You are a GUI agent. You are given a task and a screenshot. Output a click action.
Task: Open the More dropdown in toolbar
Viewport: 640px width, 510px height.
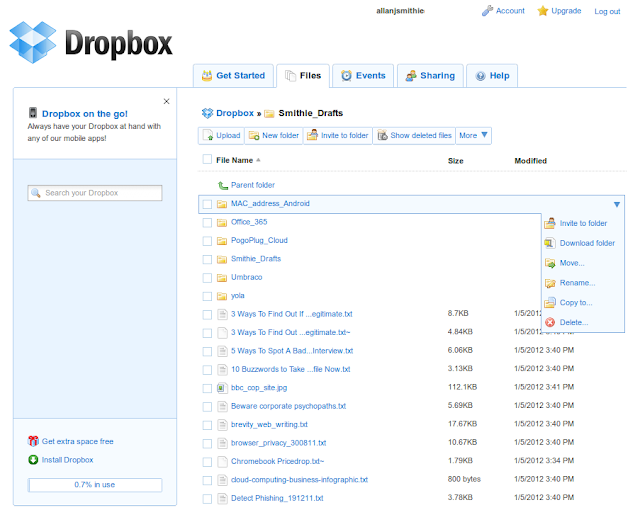473,135
